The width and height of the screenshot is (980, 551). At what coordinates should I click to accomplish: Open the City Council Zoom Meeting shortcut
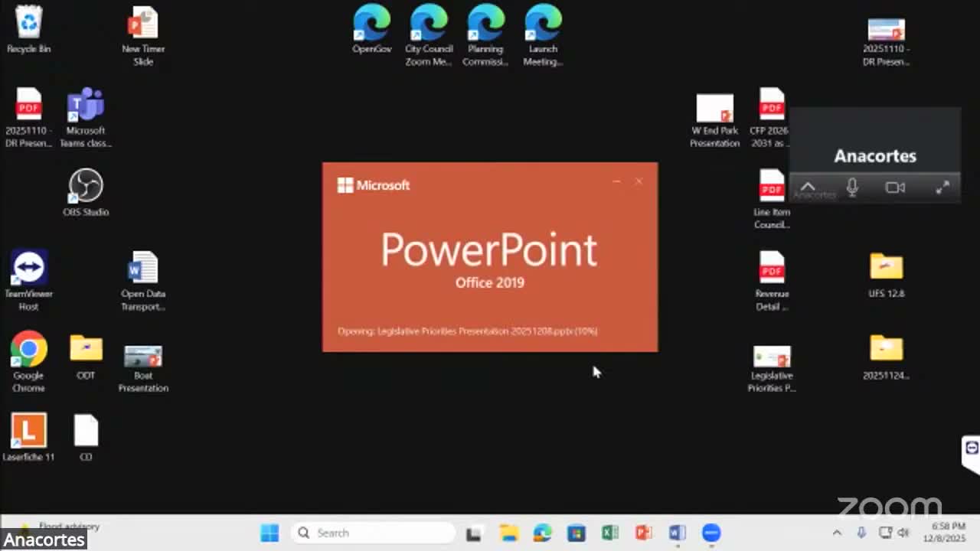click(x=429, y=24)
